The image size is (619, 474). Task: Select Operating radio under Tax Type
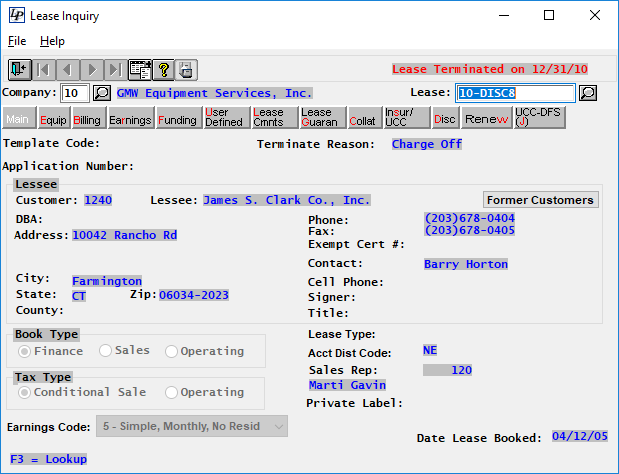pyautogui.click(x=171, y=392)
